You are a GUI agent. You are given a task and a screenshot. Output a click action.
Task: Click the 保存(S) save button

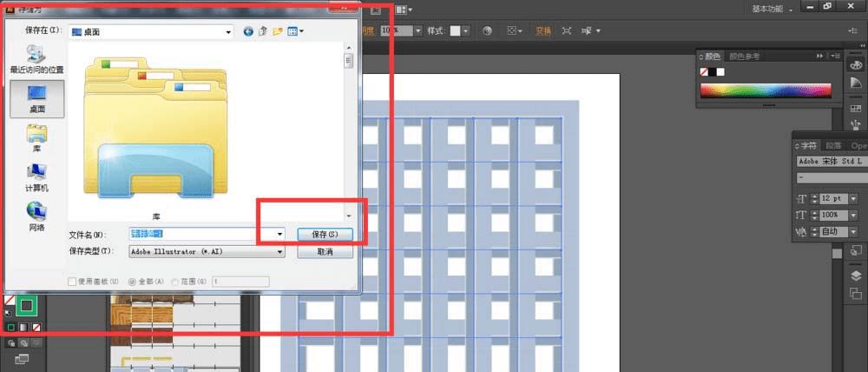pos(325,235)
